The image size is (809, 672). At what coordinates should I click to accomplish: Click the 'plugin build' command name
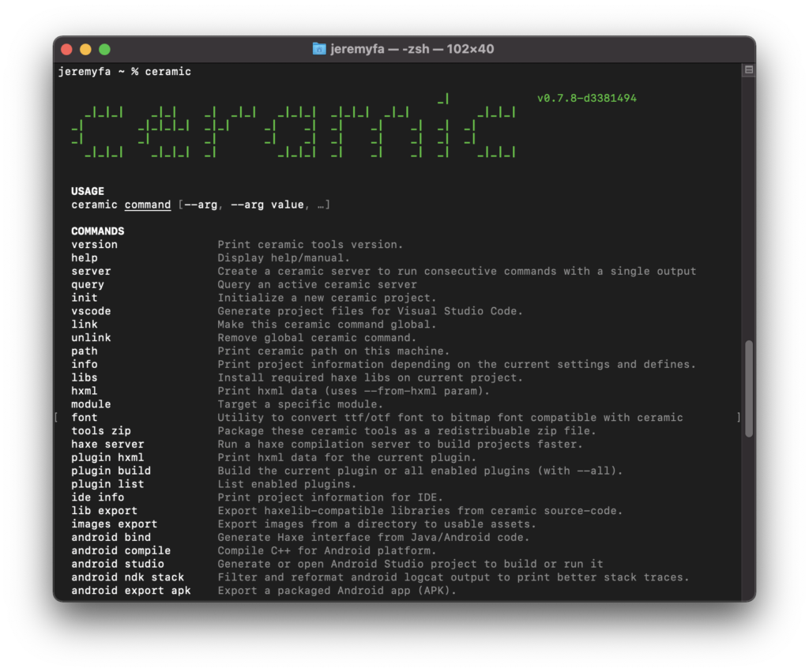coord(111,471)
